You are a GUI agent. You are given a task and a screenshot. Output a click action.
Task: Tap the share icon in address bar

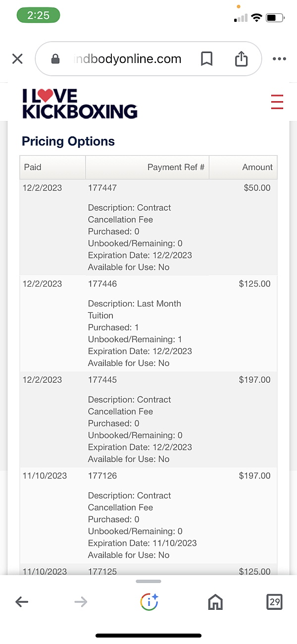coord(241,59)
